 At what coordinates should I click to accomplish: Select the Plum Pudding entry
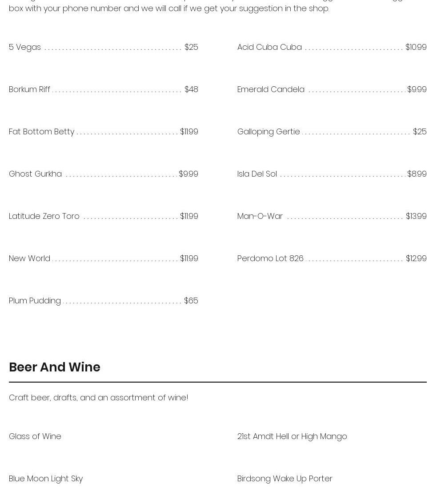click(x=104, y=301)
